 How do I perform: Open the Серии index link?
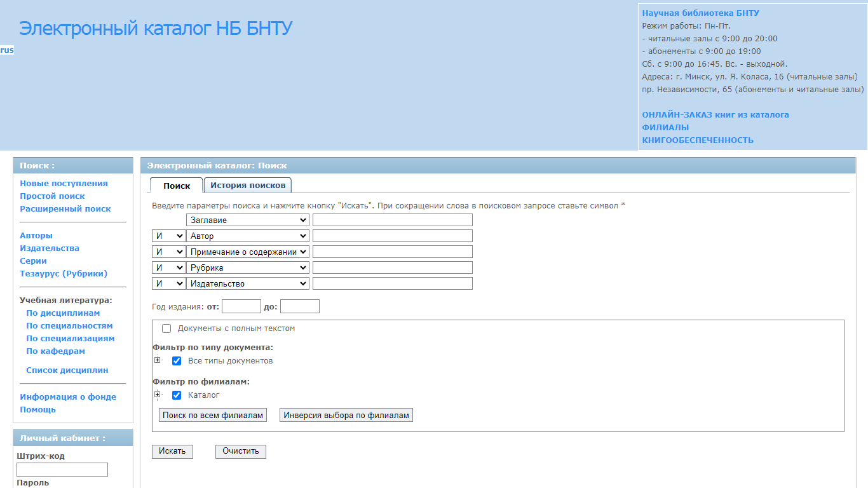[33, 261]
